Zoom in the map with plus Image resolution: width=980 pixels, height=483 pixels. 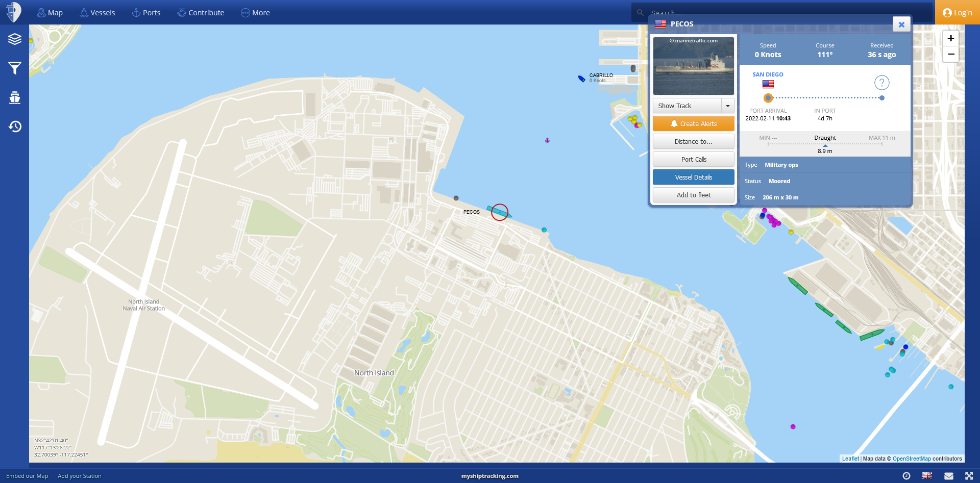(x=950, y=38)
